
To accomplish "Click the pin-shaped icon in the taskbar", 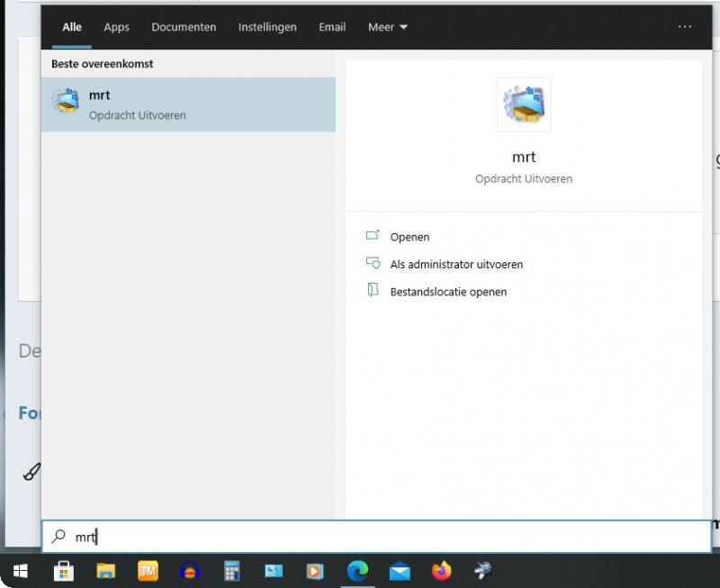I will (483, 571).
